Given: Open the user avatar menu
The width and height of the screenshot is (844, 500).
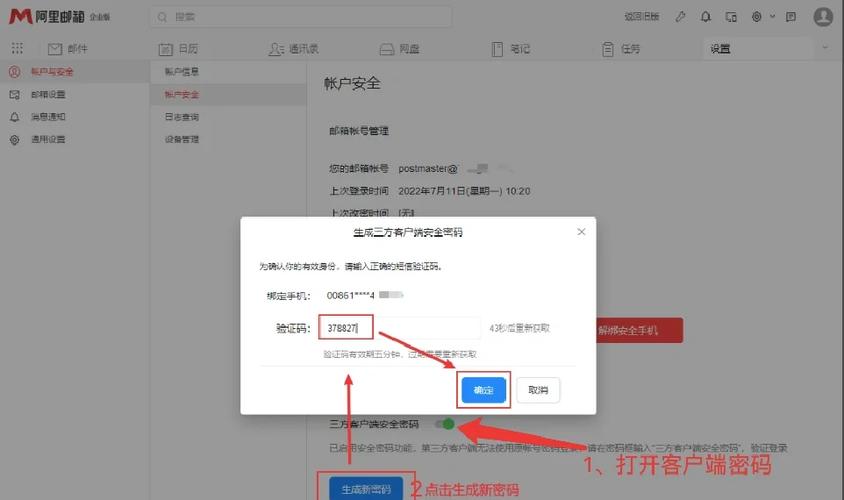Looking at the screenshot, I should coord(823,17).
